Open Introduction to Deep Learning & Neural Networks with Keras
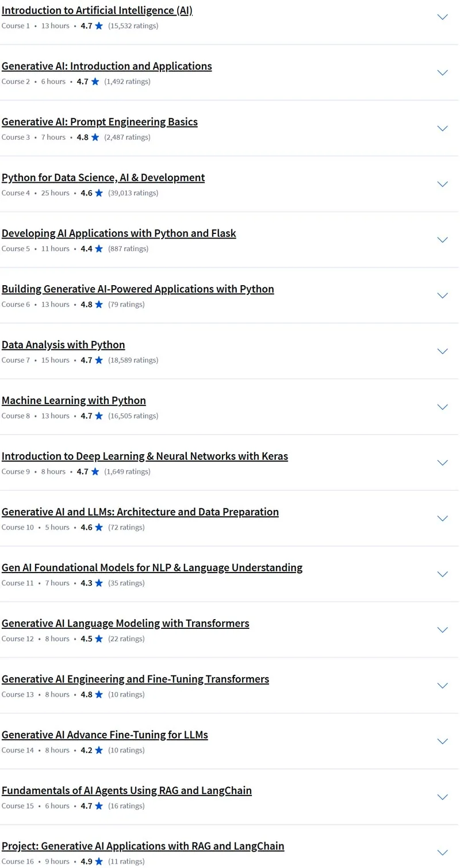460x868 pixels. [145, 456]
